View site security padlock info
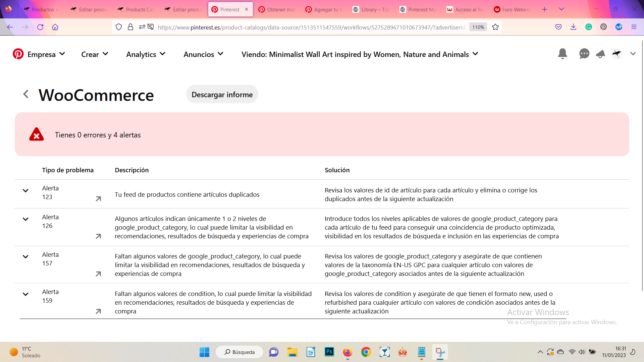The height and width of the screenshot is (362, 644). 130,27
